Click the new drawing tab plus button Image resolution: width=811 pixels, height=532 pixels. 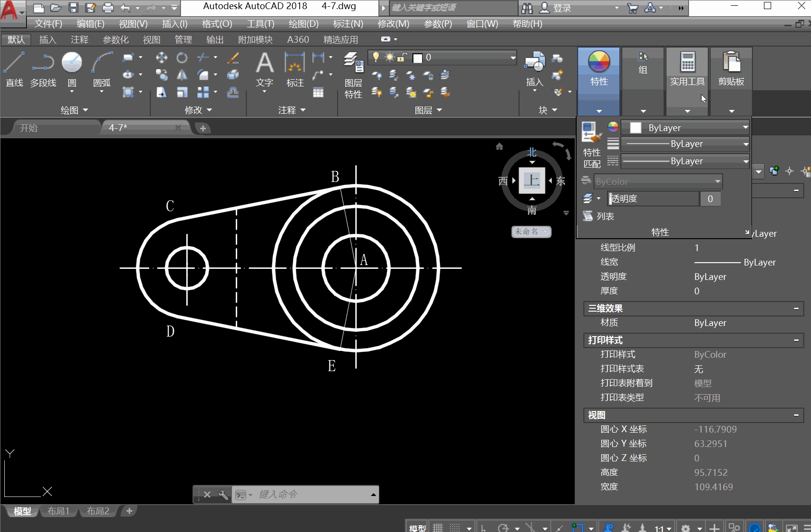(203, 128)
